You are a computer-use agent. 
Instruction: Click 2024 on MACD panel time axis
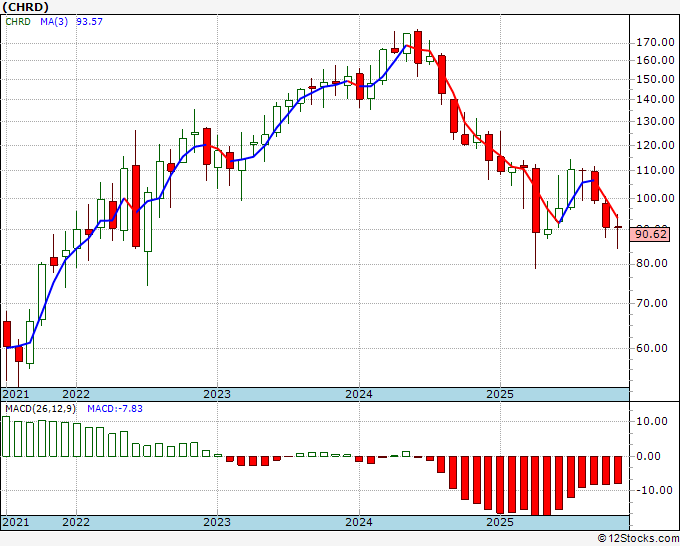click(x=359, y=522)
